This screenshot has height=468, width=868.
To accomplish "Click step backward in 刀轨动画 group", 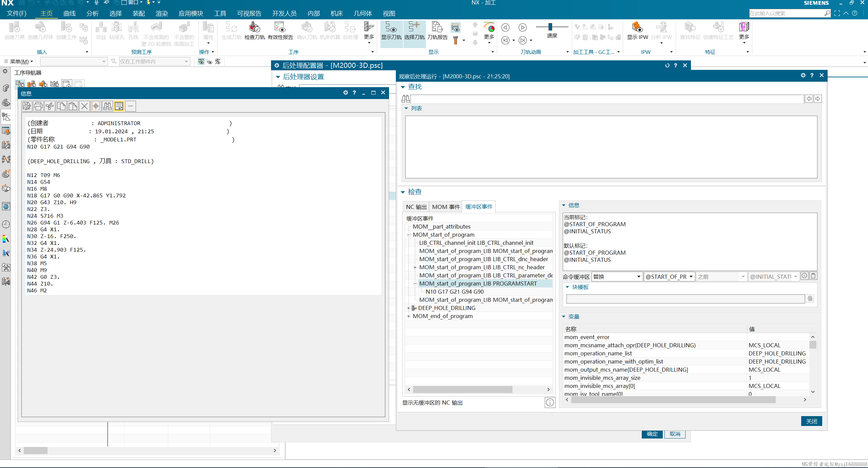I will (505, 27).
